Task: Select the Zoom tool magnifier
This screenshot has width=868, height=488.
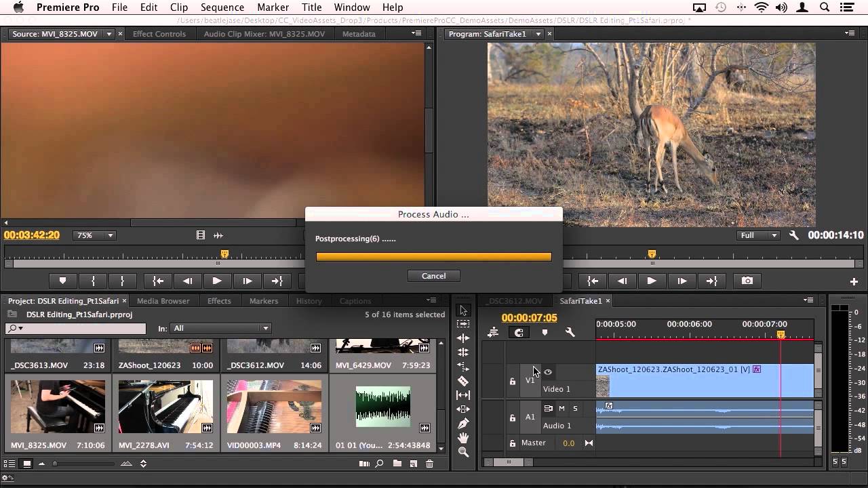Action: pos(463,452)
